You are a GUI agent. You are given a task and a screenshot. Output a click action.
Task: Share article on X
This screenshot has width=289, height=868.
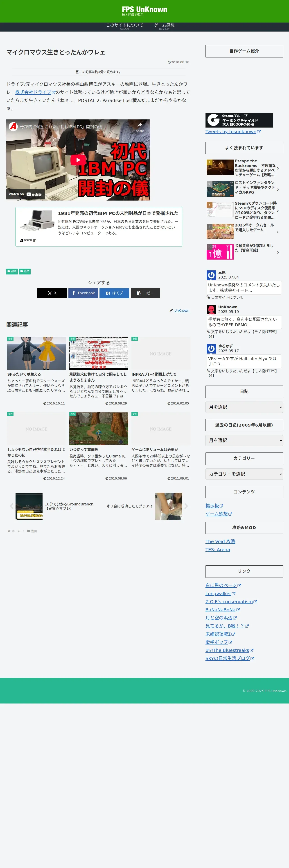click(x=52, y=293)
